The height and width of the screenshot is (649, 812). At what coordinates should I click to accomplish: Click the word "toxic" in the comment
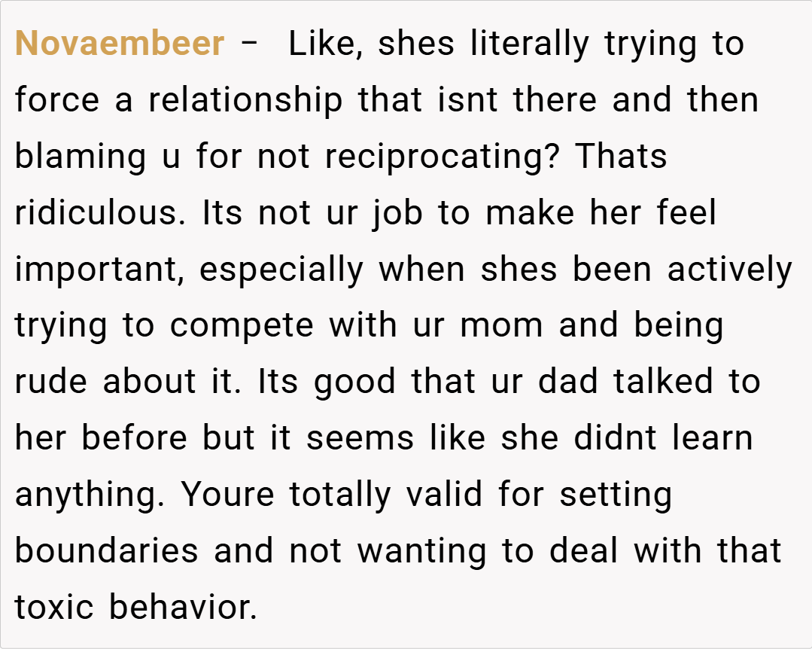(54, 608)
